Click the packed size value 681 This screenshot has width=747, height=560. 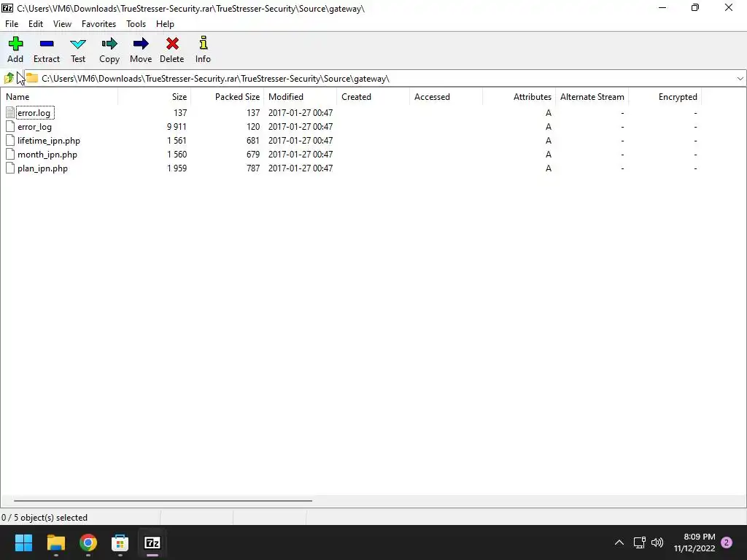click(x=253, y=141)
